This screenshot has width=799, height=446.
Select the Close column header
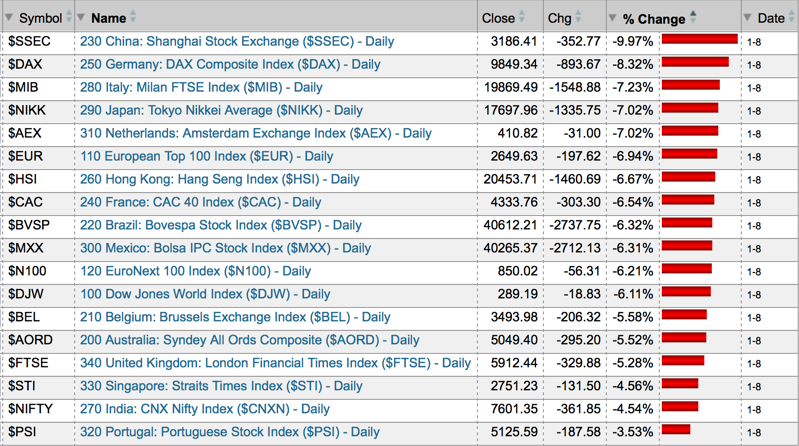497,18
